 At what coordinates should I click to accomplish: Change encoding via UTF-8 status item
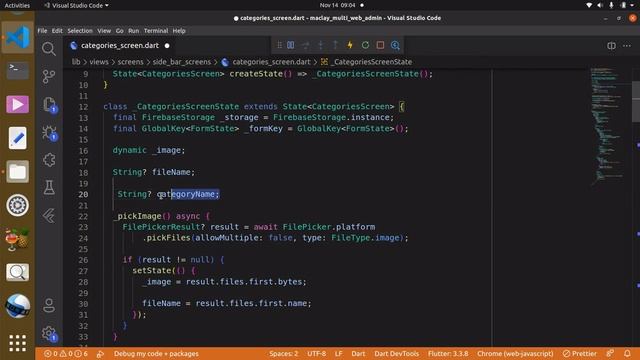(x=317, y=353)
